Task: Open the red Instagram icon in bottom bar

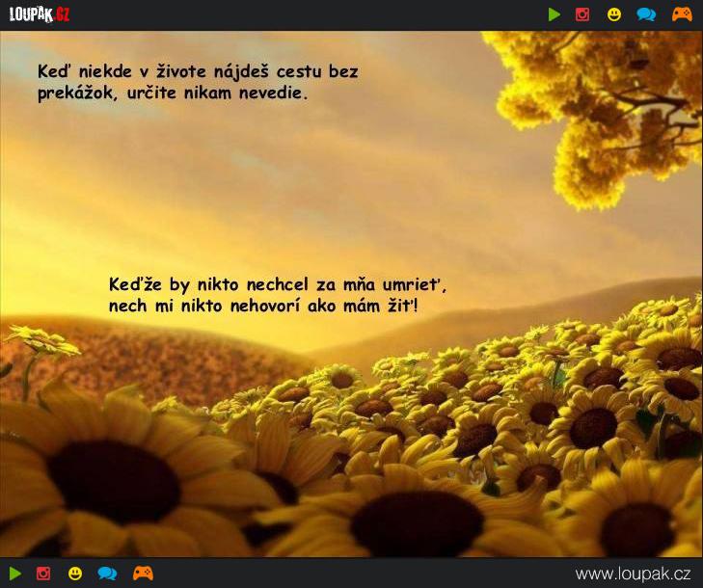Action: [x=43, y=574]
